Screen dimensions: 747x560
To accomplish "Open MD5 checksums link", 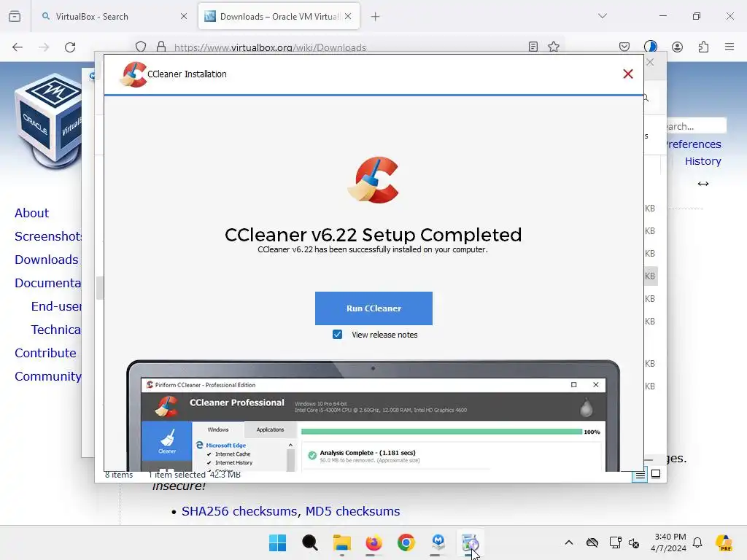I will click(352, 511).
